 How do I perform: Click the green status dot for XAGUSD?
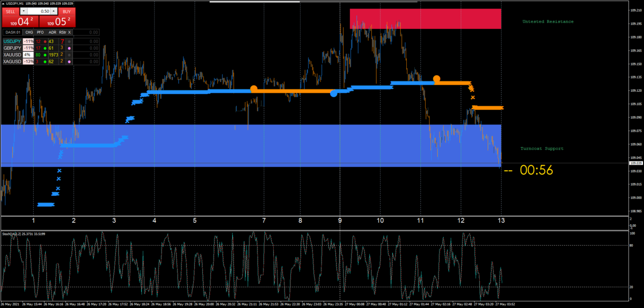[45, 62]
